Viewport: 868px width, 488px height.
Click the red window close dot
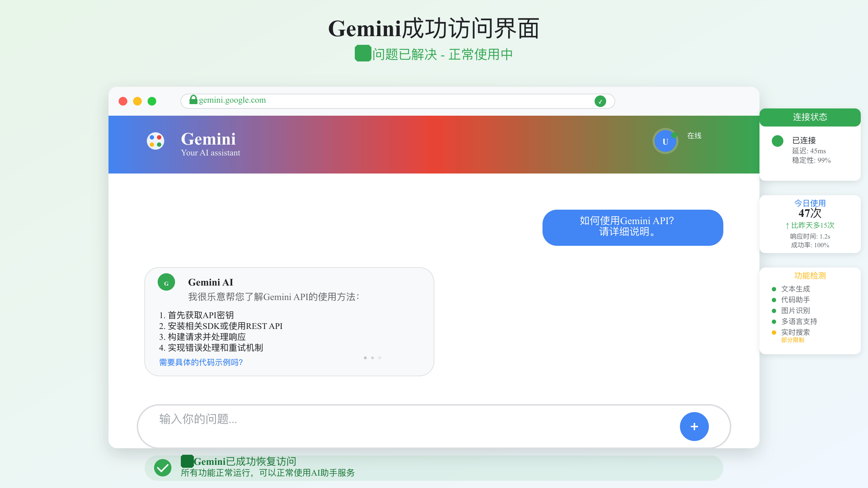tap(123, 101)
